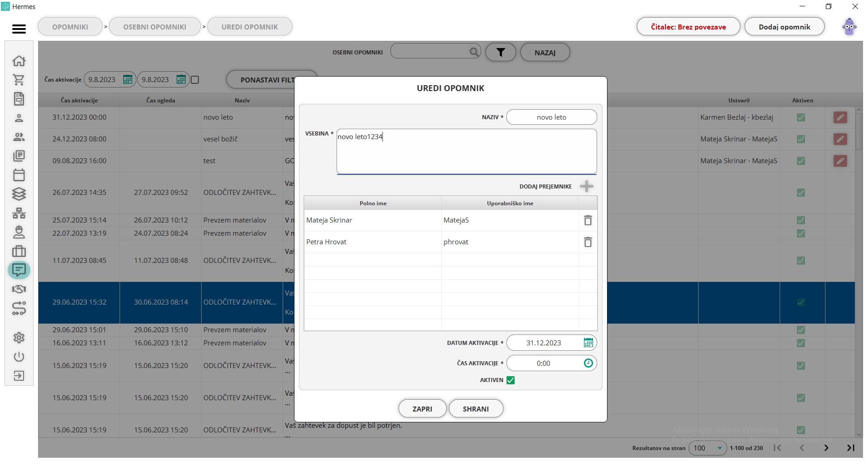The width and height of the screenshot is (868, 465).
Task: Go to the OPOMNIKI breadcrumb
Action: coord(70,27)
